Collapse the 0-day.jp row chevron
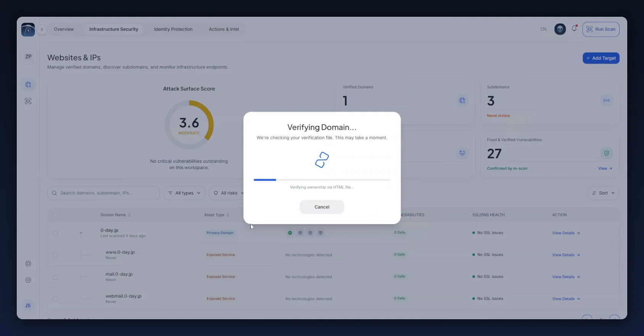The image size is (644, 336). tap(81, 233)
